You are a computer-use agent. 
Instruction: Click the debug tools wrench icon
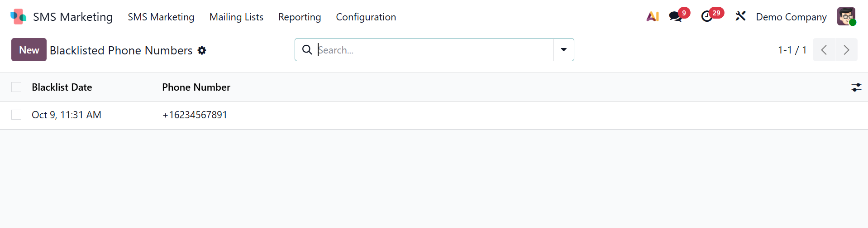tap(740, 17)
